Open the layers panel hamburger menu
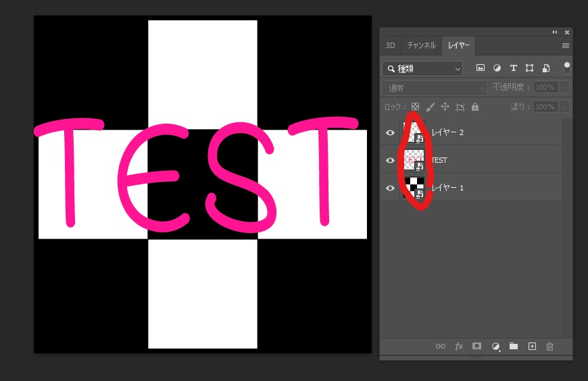 [x=566, y=46]
